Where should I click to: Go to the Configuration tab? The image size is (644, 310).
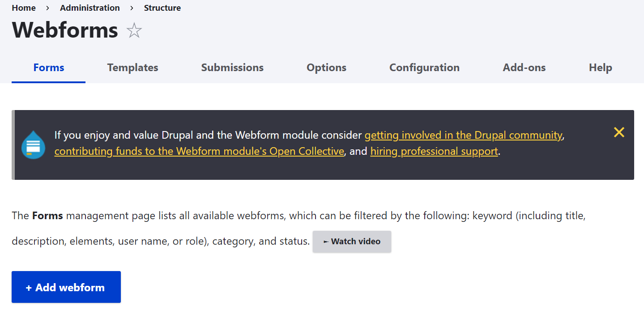click(424, 68)
